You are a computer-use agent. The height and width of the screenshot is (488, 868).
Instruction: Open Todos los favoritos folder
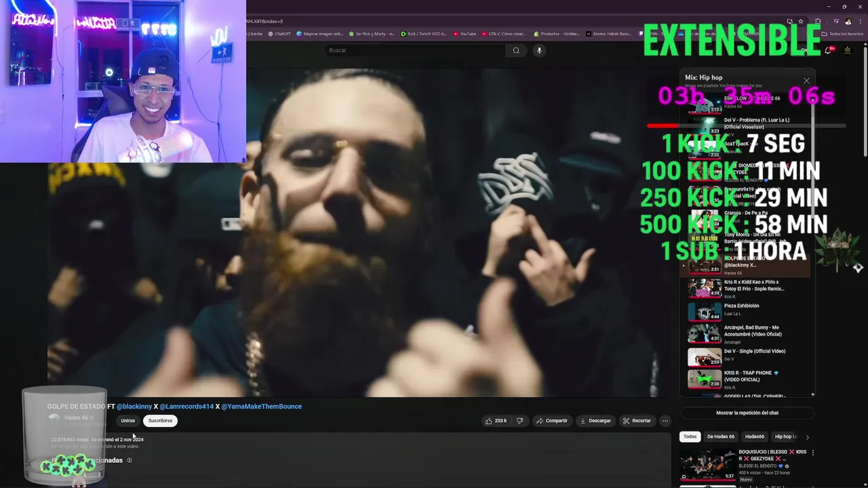point(843,33)
